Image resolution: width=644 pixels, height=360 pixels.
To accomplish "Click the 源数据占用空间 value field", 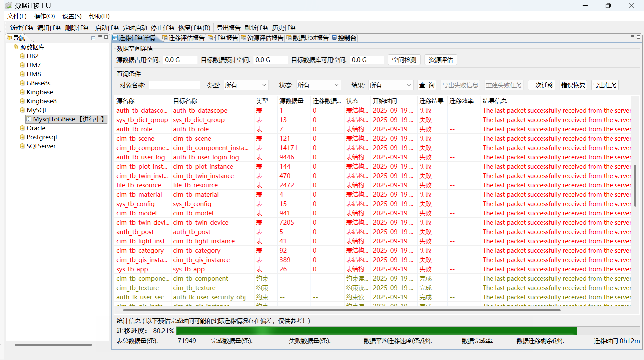I will tap(180, 60).
